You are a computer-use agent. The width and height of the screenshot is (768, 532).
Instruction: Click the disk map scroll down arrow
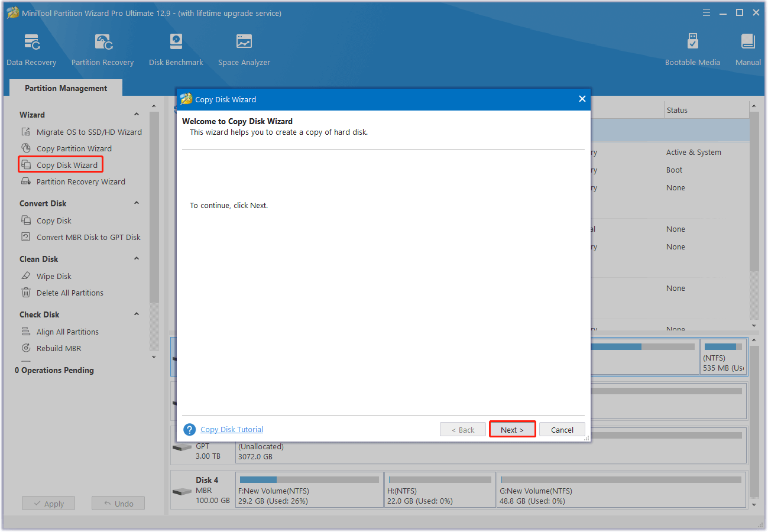(754, 505)
